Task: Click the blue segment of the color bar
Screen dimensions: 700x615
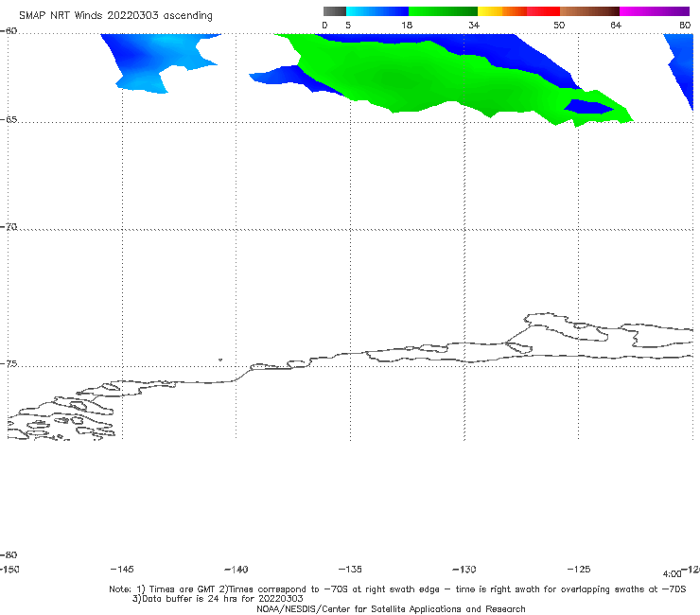Action: [377, 11]
